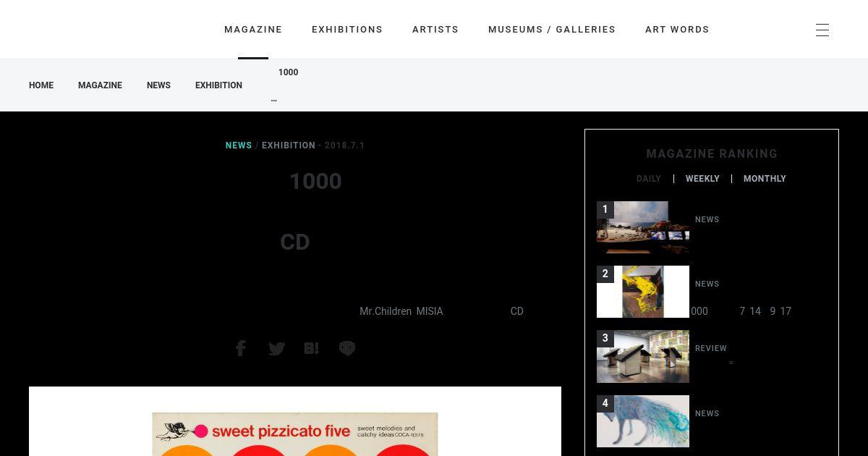Click NEWS label of ranking item 4
868x456 pixels.
[x=707, y=413]
